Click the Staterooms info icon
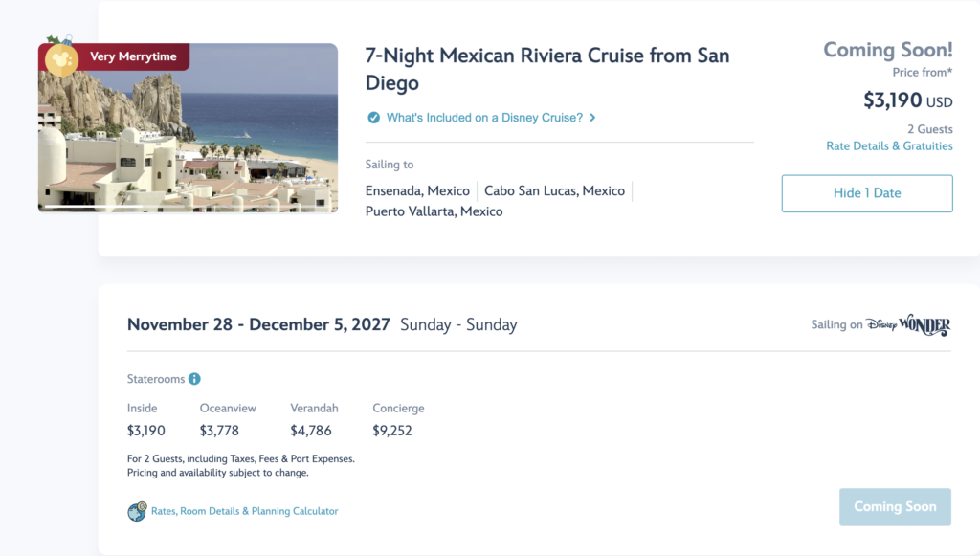The width and height of the screenshot is (980, 556). pos(194,379)
